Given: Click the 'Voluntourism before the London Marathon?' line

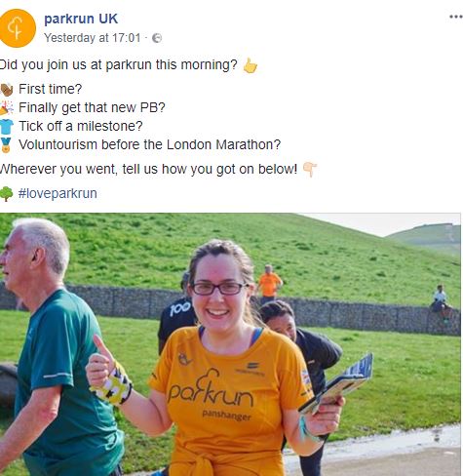Looking at the screenshot, I should coord(149,144).
